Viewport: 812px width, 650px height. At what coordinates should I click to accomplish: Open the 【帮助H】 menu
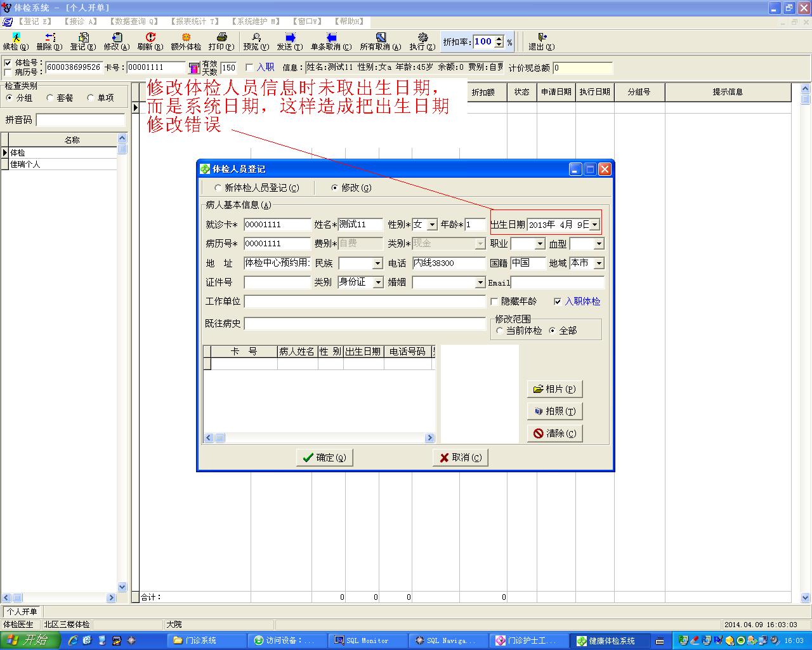point(348,22)
